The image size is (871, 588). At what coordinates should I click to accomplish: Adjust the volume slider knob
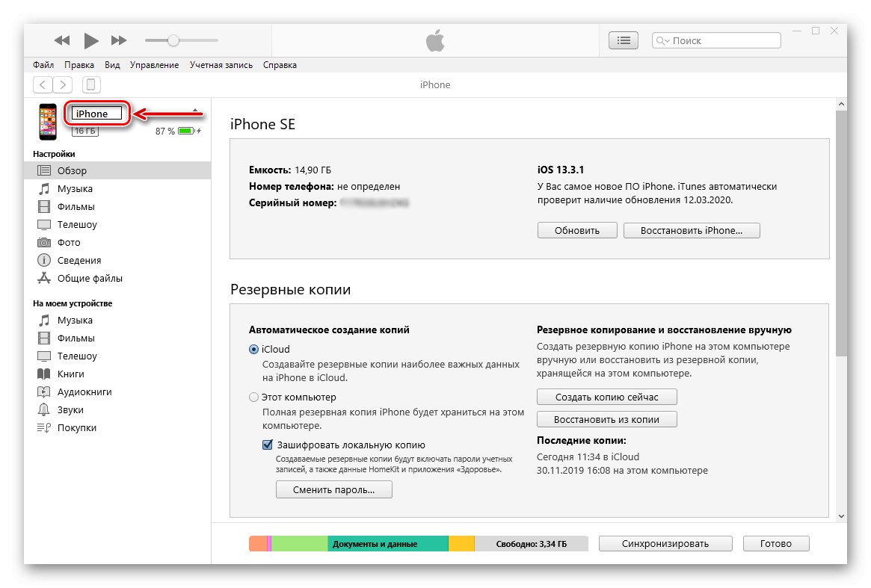[x=173, y=40]
